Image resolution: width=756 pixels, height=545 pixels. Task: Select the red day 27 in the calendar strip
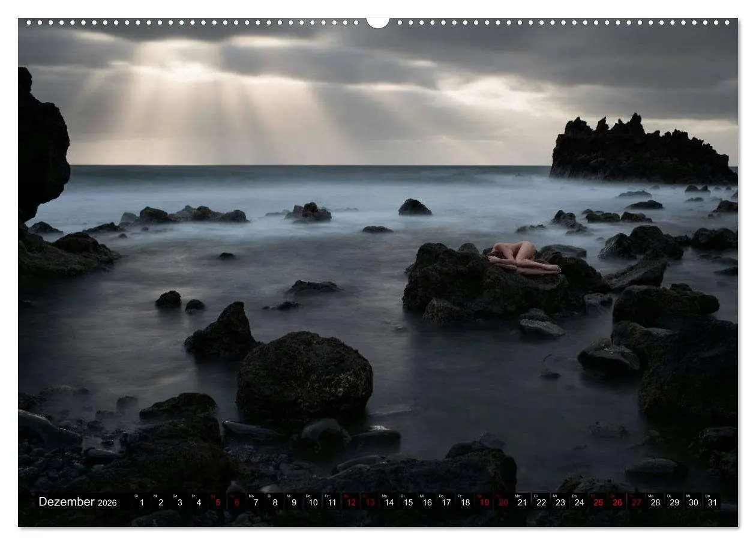[x=636, y=502]
